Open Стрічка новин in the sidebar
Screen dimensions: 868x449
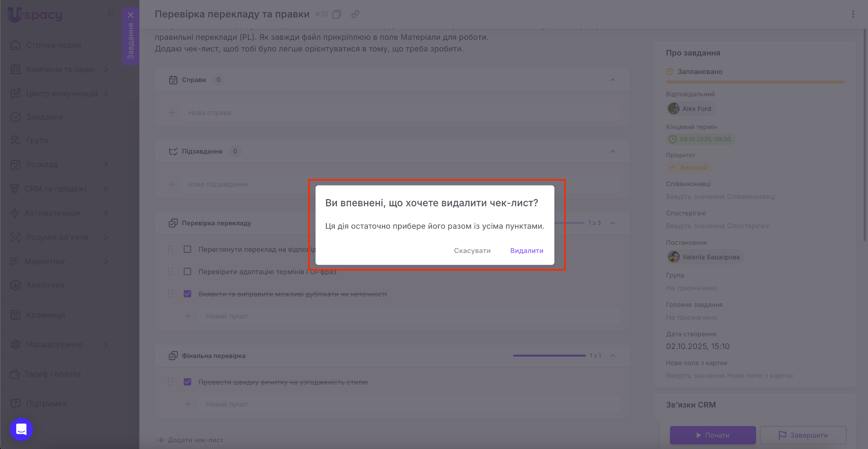click(x=53, y=45)
